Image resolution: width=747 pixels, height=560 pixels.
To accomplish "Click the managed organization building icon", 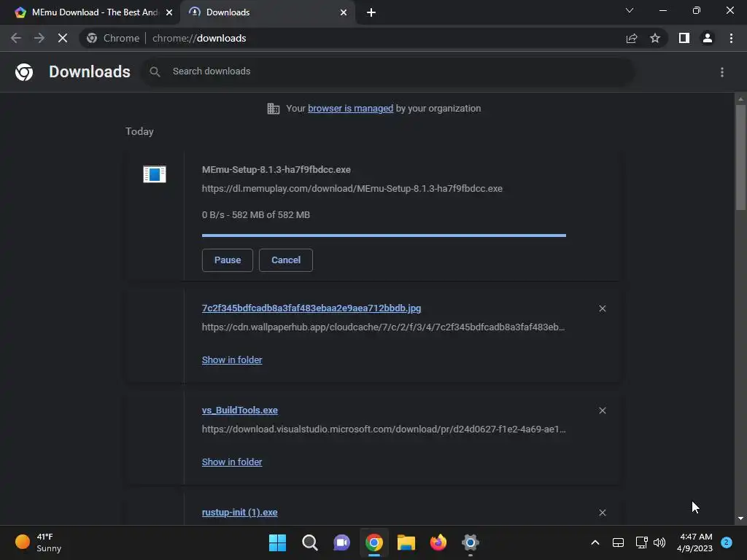I will click(273, 109).
